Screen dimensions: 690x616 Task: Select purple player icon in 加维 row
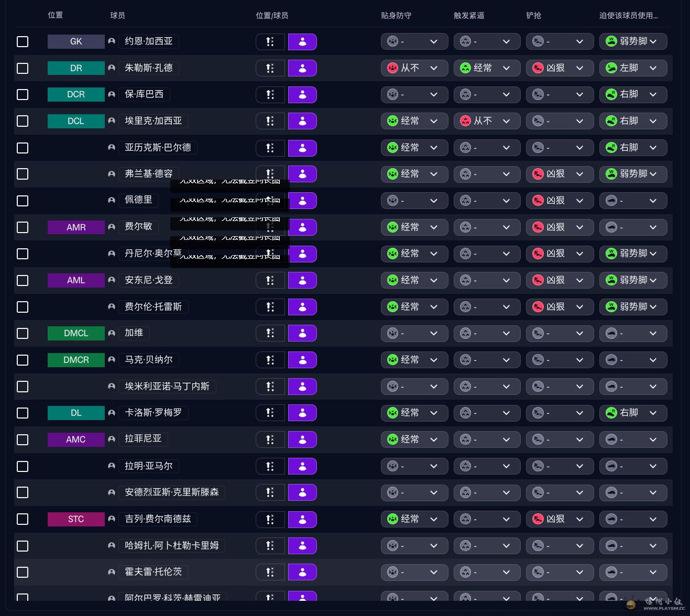tap(302, 333)
